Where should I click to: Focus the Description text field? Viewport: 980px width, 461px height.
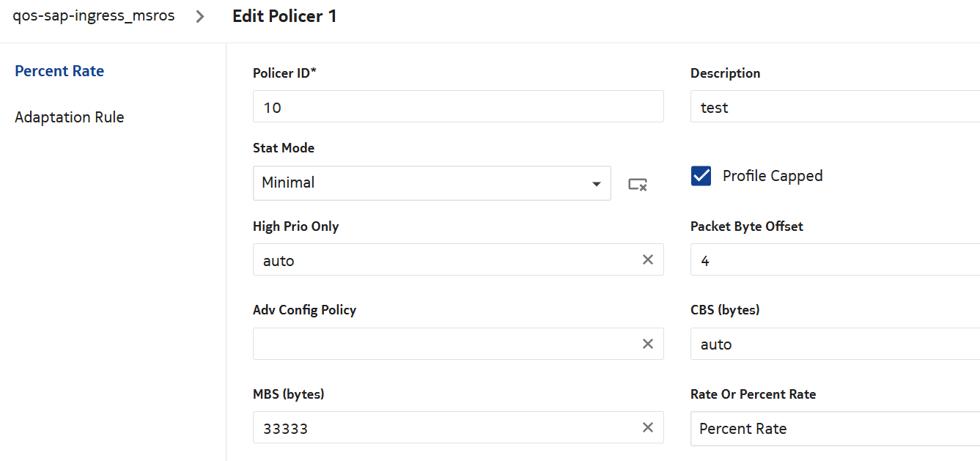pos(834,107)
